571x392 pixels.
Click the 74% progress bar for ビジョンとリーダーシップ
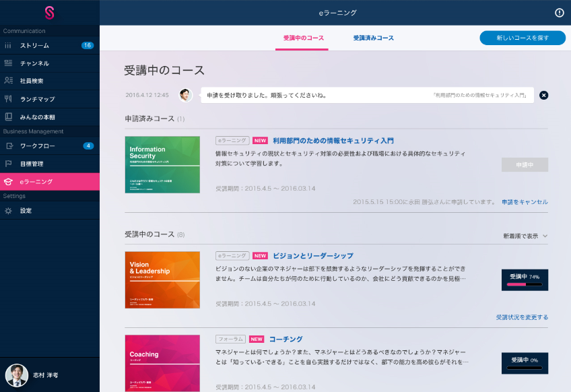(525, 284)
